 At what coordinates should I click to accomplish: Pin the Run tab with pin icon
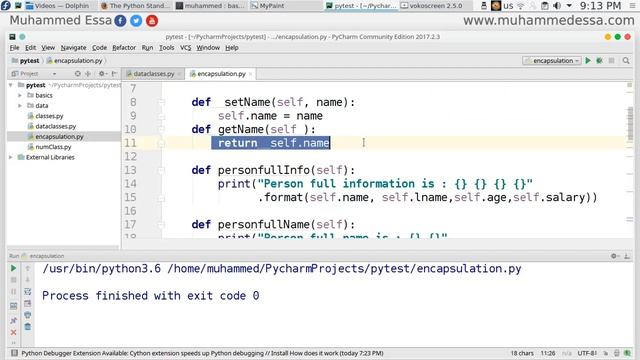[13, 320]
